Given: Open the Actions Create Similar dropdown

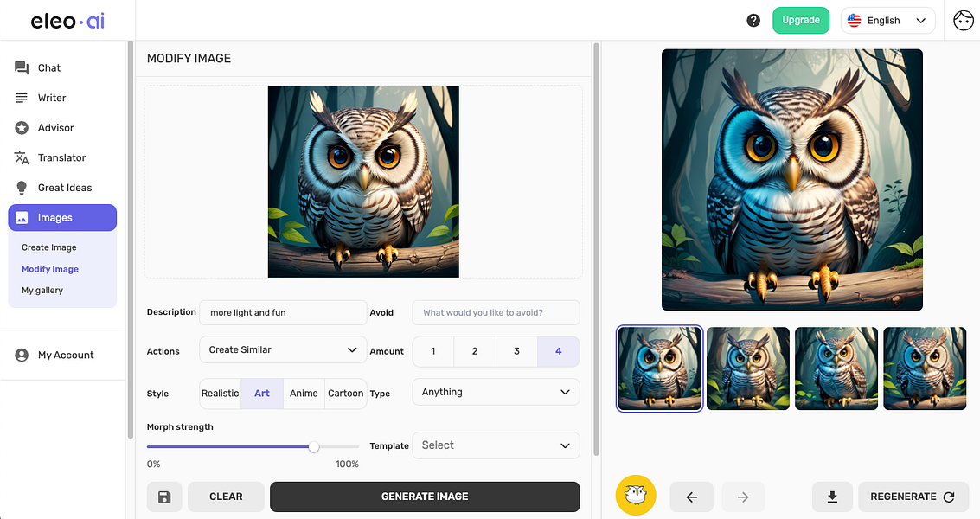Looking at the screenshot, I should (x=283, y=349).
